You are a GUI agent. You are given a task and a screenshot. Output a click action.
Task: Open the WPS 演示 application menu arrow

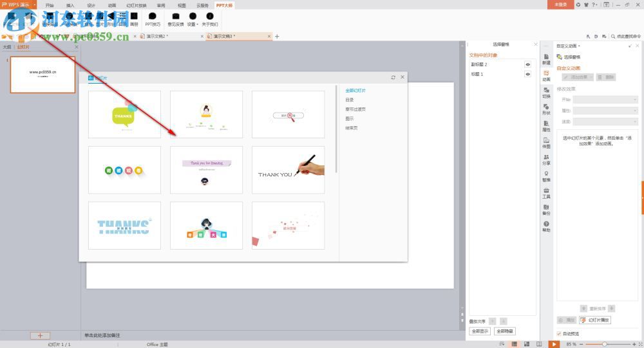(x=35, y=5)
